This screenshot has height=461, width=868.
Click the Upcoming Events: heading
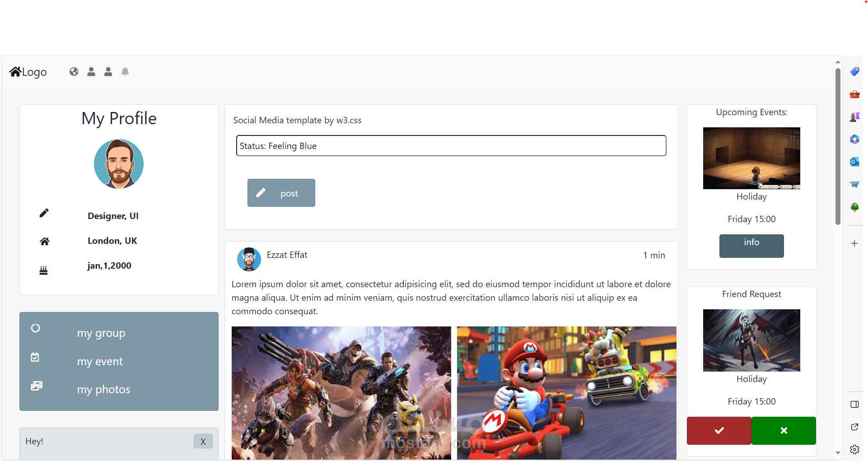[x=751, y=112]
